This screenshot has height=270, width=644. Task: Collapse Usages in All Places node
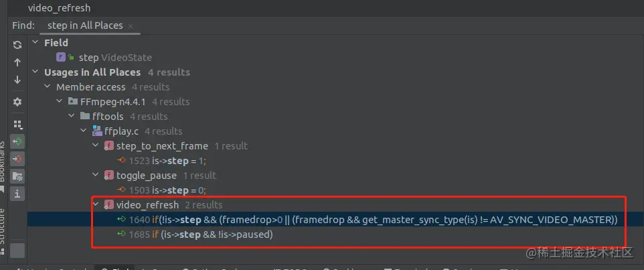pyautogui.click(x=35, y=72)
